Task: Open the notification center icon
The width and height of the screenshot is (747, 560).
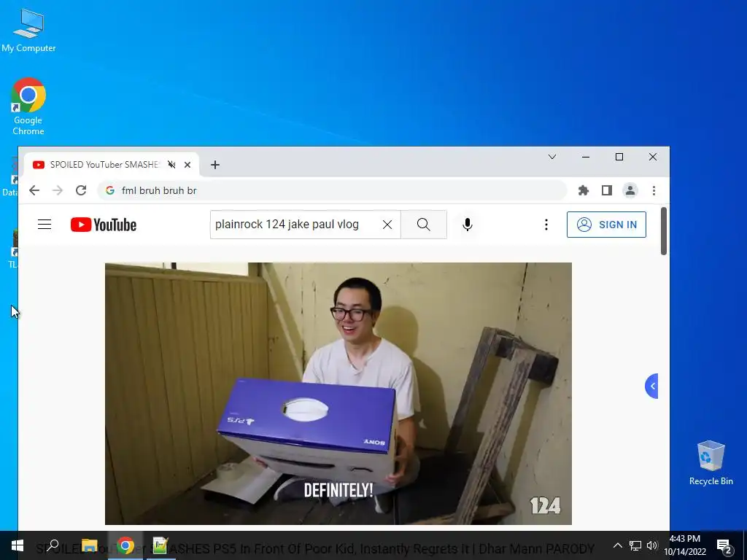Action: tap(724, 545)
